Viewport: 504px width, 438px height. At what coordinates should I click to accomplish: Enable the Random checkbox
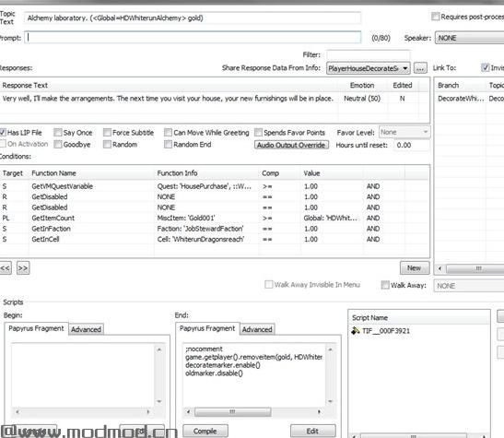tap(107, 145)
